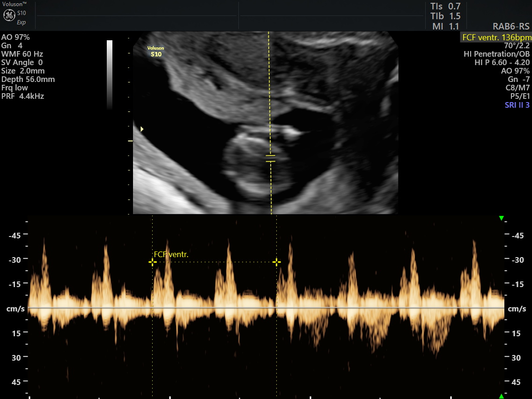Click the HI P 6.60 - 4.20 text
532x399 pixels.
[502, 63]
